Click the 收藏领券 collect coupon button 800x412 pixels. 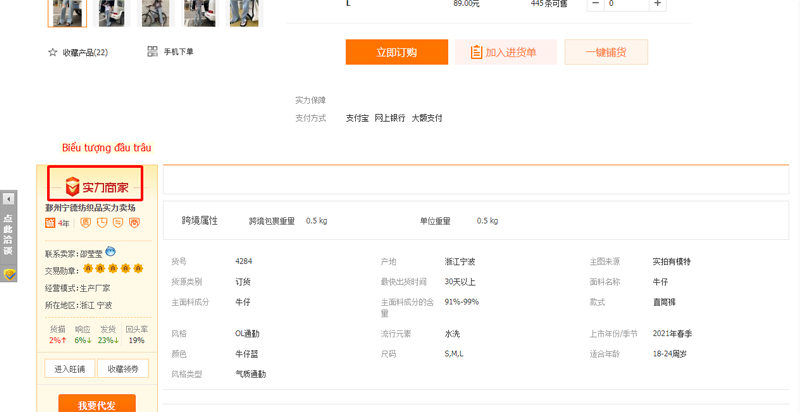tap(123, 369)
